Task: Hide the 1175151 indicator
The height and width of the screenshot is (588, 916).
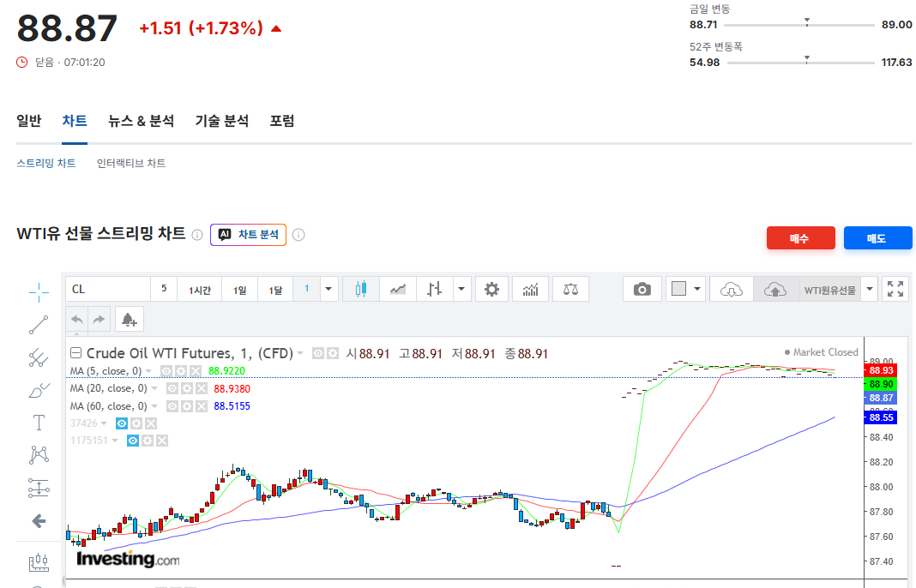Action: [x=133, y=441]
